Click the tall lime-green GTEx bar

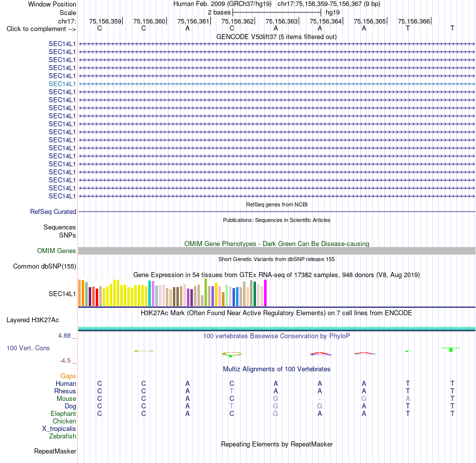(x=206, y=292)
